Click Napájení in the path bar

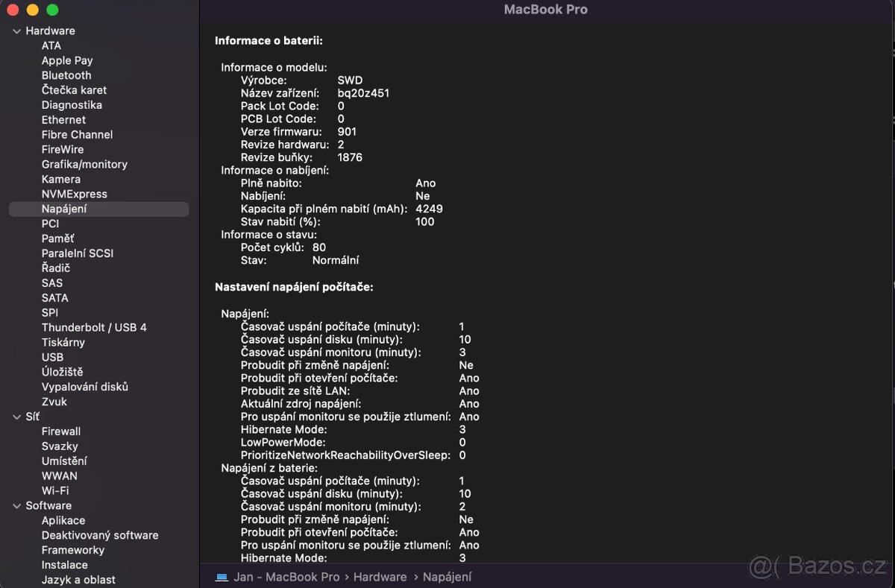click(x=447, y=577)
